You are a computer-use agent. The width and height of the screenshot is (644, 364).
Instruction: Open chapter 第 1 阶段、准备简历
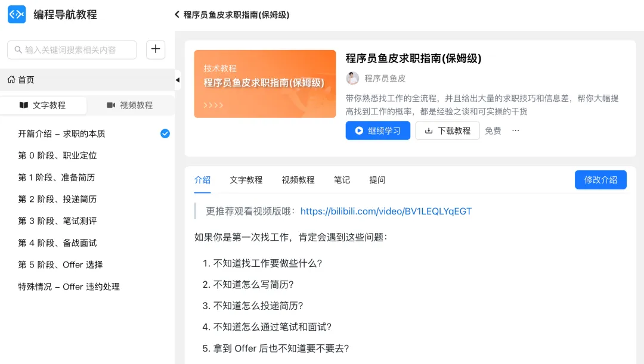[57, 178]
